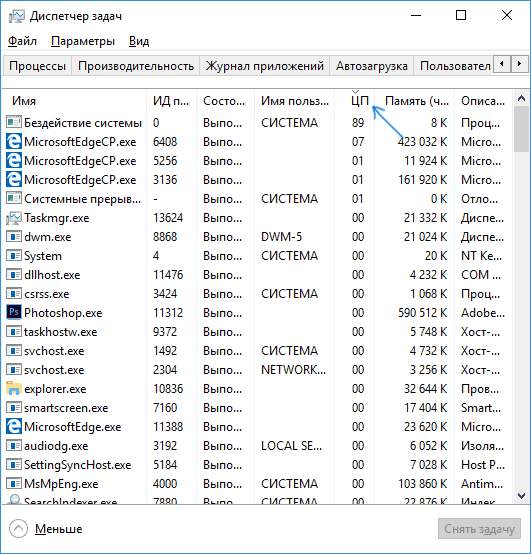Switch to the Производительность tab
The image size is (531, 554).
tap(136, 66)
